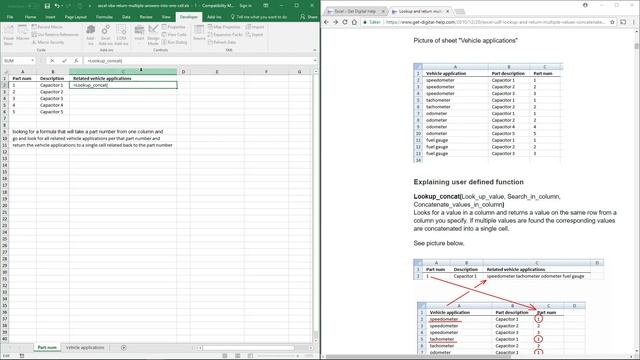
Task: Click Properties in Controls group
Action: click(x=174, y=27)
